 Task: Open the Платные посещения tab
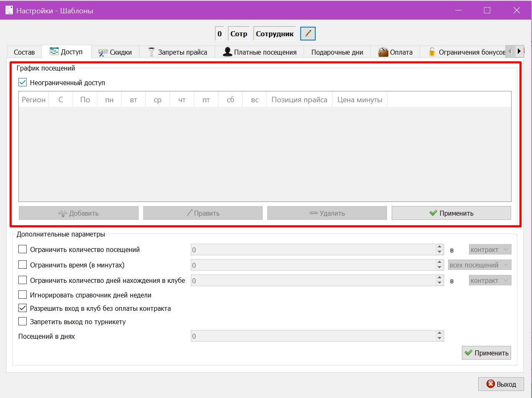(259, 52)
